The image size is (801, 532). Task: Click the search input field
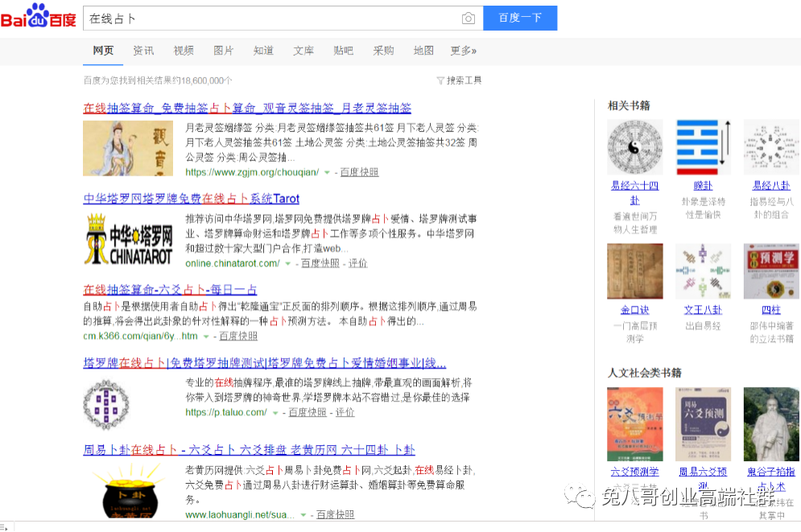click(x=270, y=19)
